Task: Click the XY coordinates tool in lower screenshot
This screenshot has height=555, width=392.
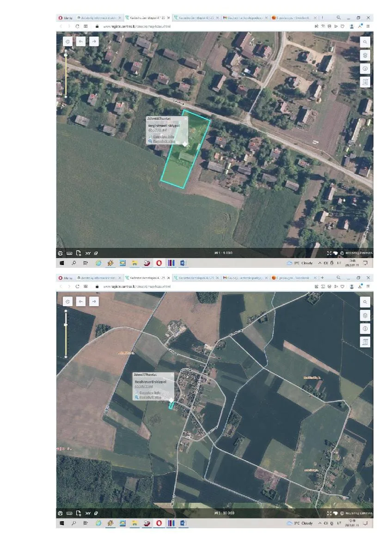Action: coord(88,513)
